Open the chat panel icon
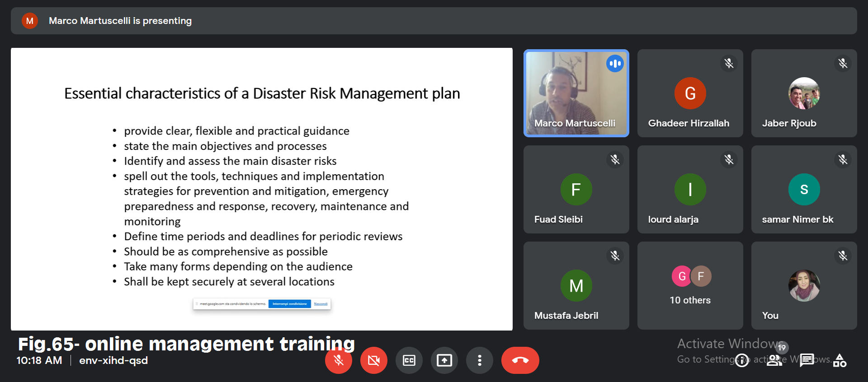This screenshot has width=868, height=382. click(807, 360)
